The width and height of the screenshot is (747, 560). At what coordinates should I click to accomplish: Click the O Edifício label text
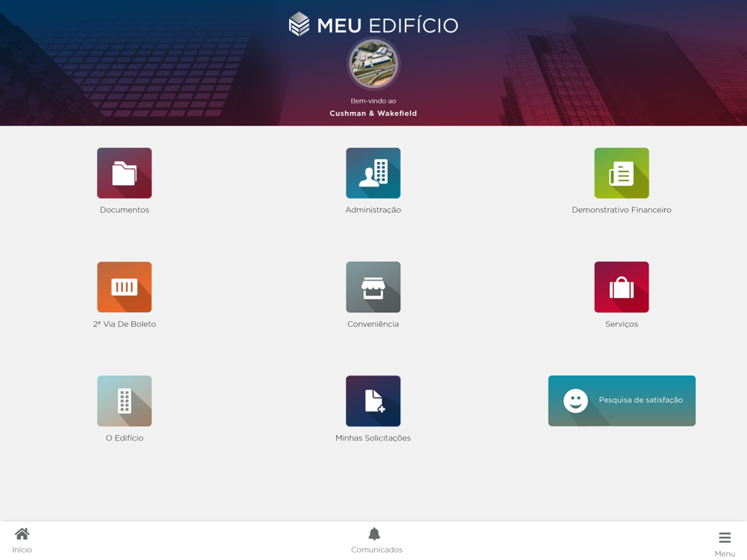(124, 438)
